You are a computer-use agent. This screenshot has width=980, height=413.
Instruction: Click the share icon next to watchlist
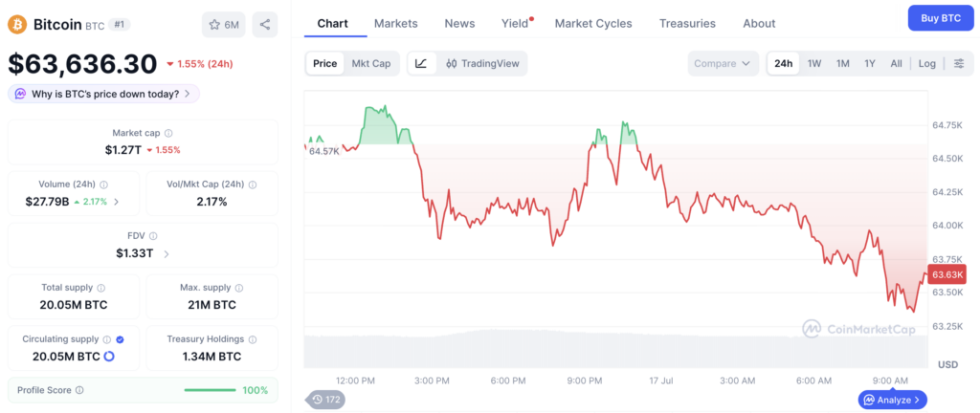click(265, 24)
